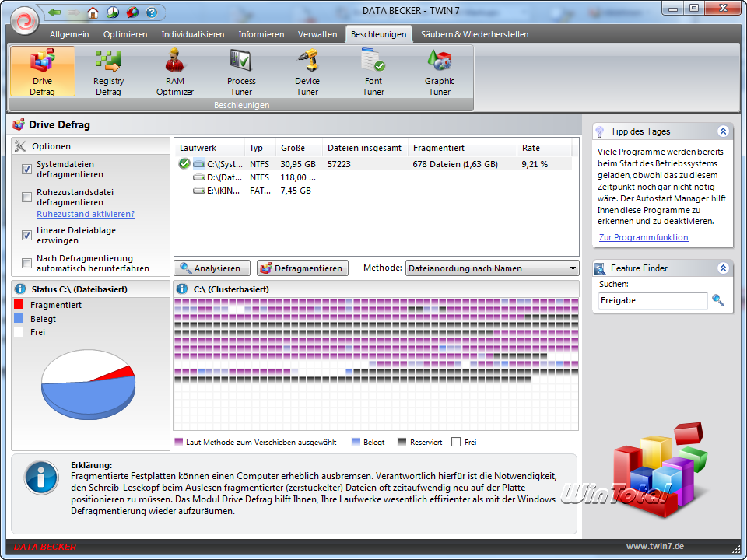Viewport: 747px width, 560px height.
Task: Collapse the Feature Finder panel
Action: [723, 268]
